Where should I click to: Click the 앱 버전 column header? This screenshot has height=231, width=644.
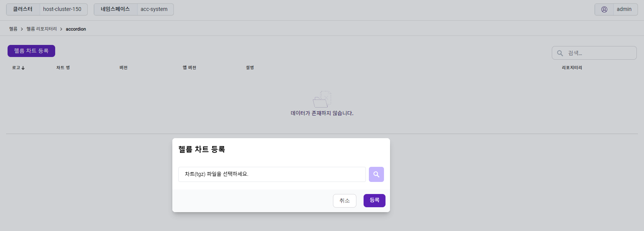click(189, 68)
